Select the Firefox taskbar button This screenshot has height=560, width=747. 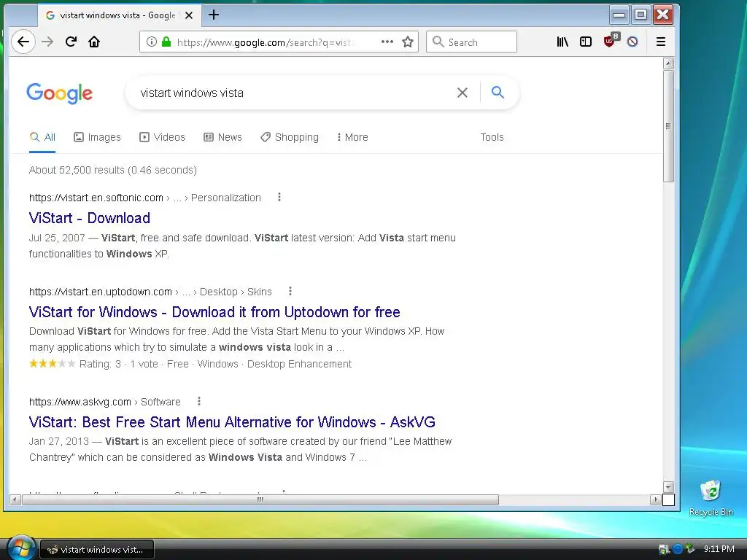tap(97, 550)
